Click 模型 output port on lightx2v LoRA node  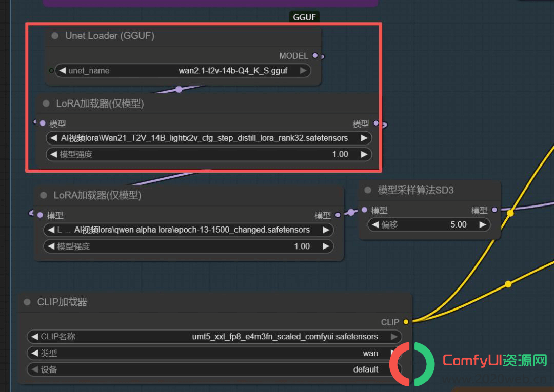[x=376, y=123]
